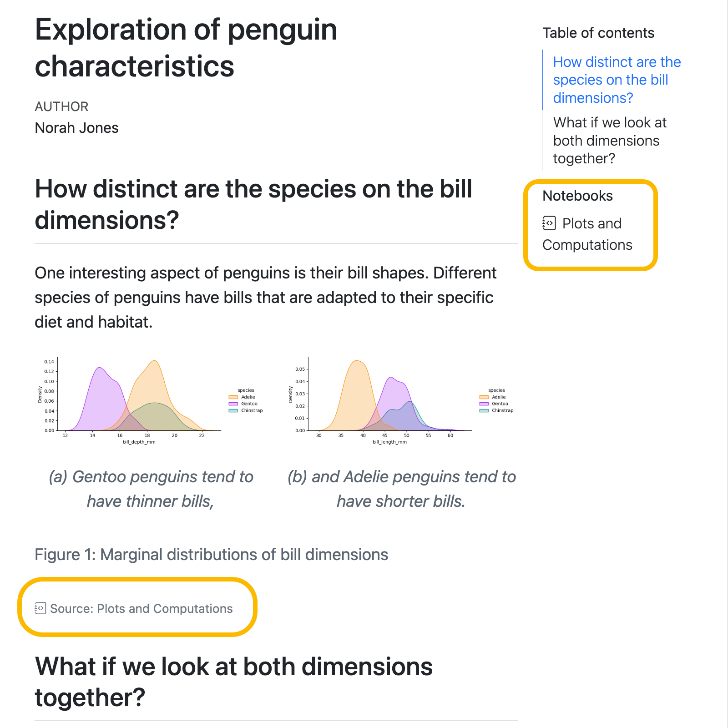Image resolution: width=728 pixels, height=728 pixels.
Task: Select the orange Adelie legend swatch in left chart
Action: click(233, 397)
